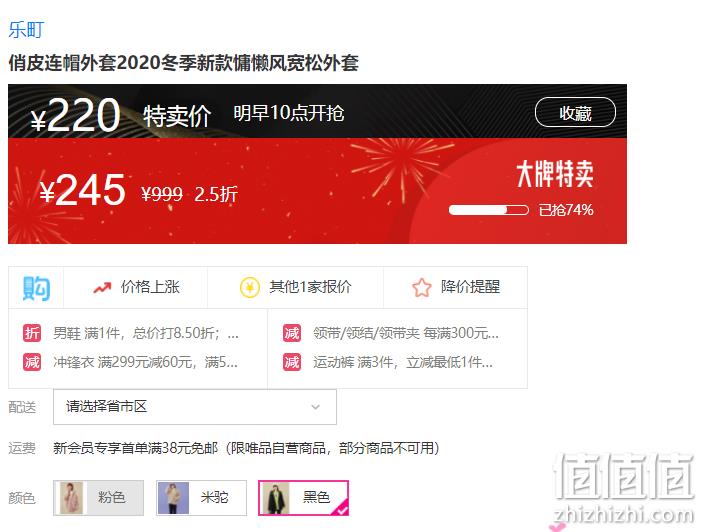This screenshot has height=532, width=703.
Task: Select the 米驼 color option
Action: point(201,498)
